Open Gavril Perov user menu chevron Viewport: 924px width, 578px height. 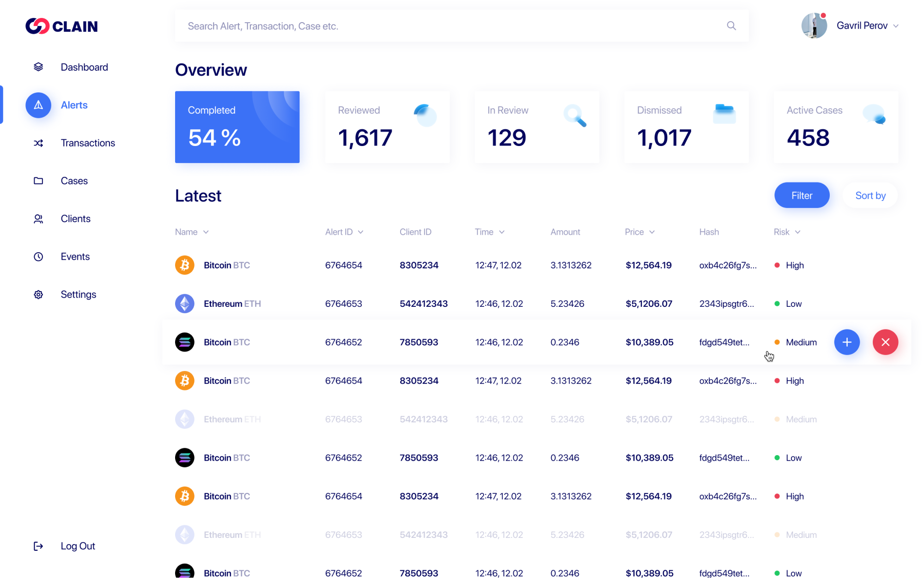pyautogui.click(x=896, y=26)
